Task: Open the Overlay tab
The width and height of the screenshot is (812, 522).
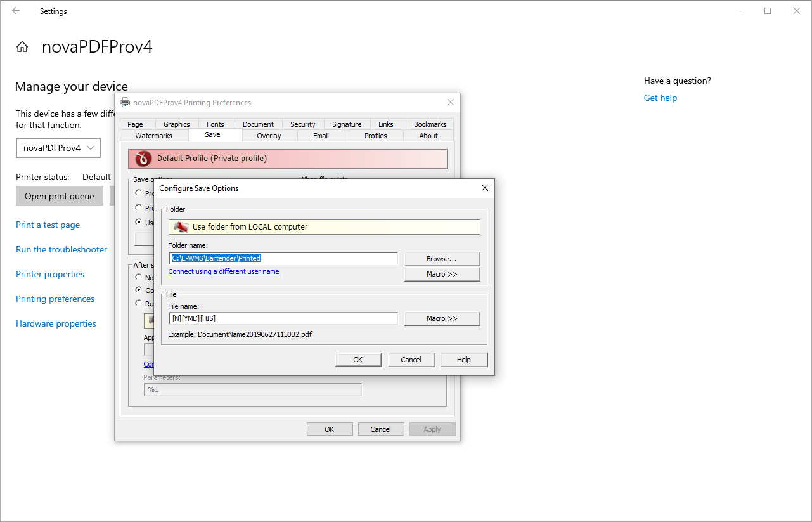Action: (x=269, y=136)
